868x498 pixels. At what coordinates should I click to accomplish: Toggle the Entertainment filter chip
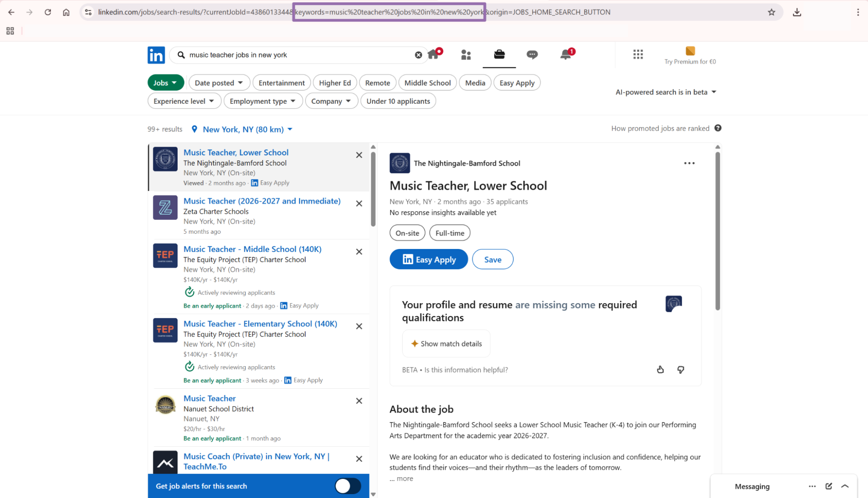coord(281,83)
